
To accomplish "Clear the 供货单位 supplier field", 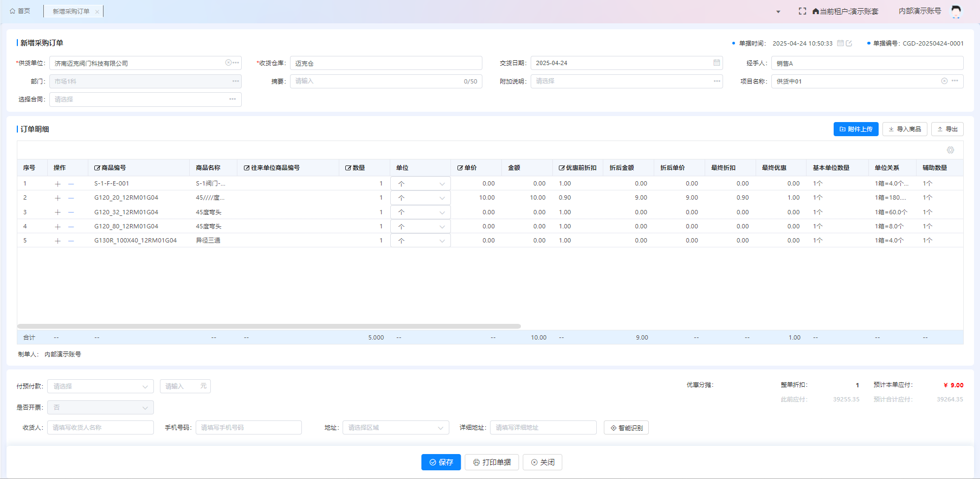I will [x=229, y=63].
